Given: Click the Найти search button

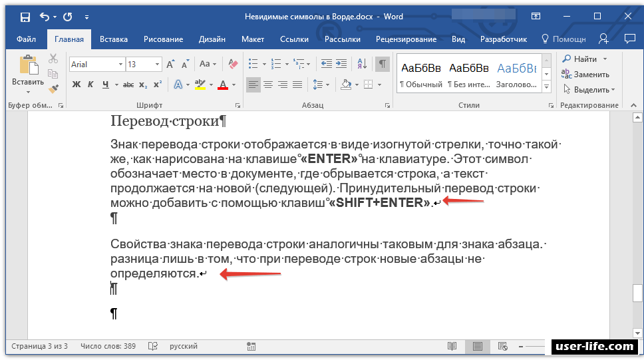Looking at the screenshot, I should 584,59.
